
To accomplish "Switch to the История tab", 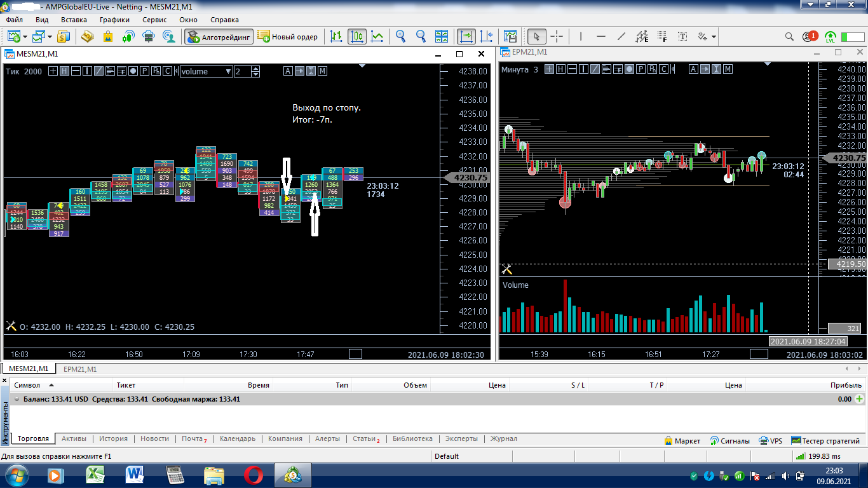I will pyautogui.click(x=113, y=438).
